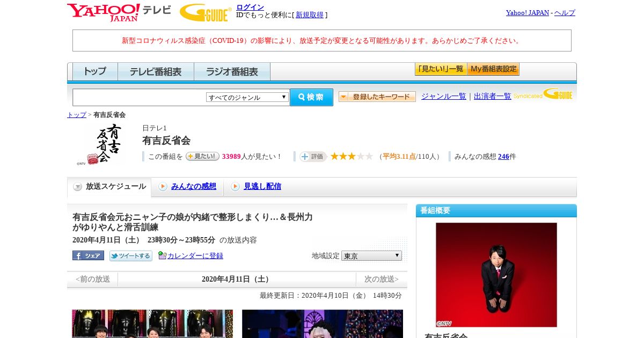Click the G-GUIDE logo in header

(x=206, y=12)
